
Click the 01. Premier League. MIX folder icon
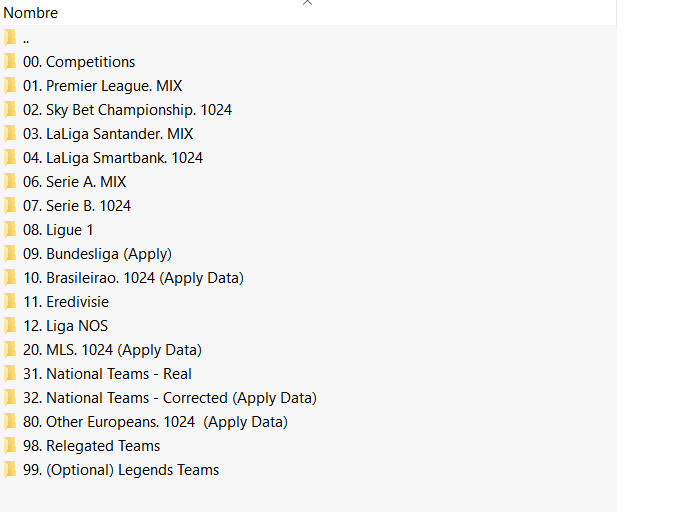coord(10,86)
